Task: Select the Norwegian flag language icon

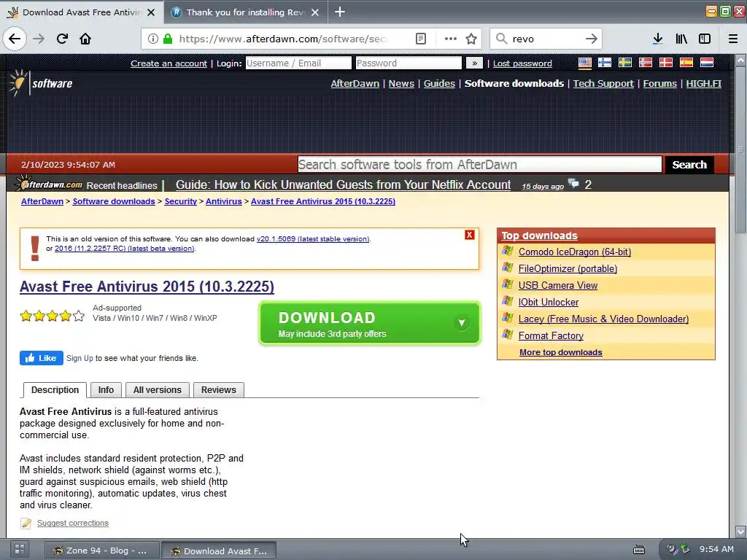Action: [646, 63]
